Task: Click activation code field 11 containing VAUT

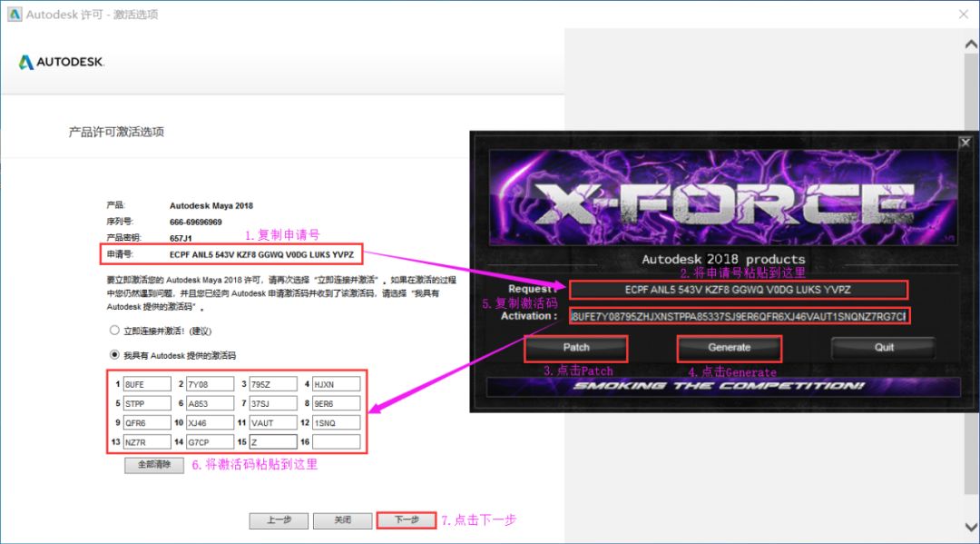Action: pyautogui.click(x=273, y=422)
